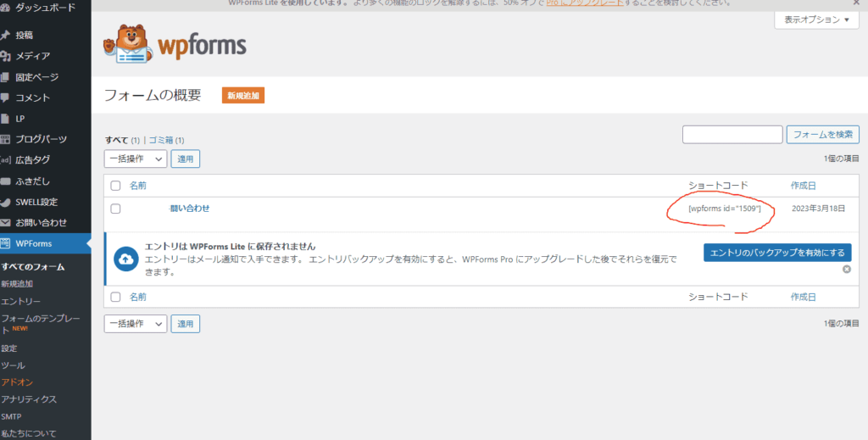Image resolution: width=868 pixels, height=440 pixels.
Task: Click the ブログパーツ grid icon
Action: [5, 139]
